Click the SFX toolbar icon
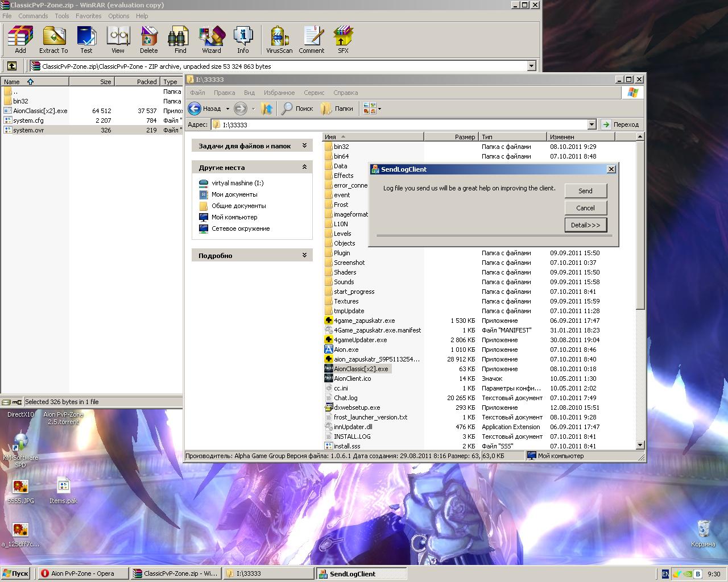This screenshot has width=728, height=582. (x=343, y=40)
